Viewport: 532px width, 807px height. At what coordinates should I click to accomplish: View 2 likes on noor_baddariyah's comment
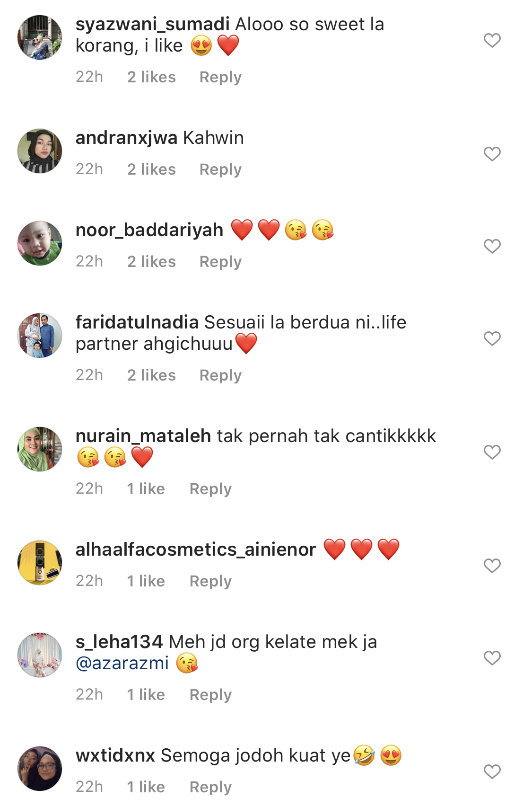(151, 262)
